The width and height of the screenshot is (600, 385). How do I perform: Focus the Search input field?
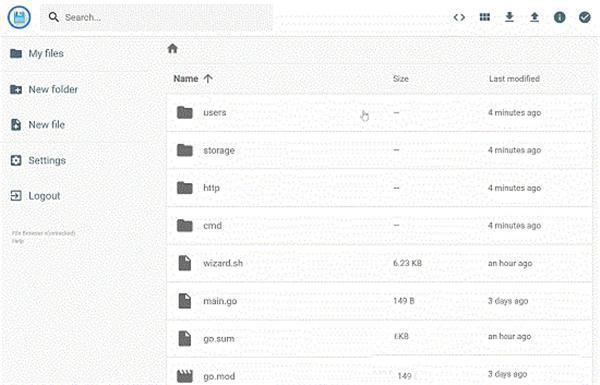[x=157, y=17]
